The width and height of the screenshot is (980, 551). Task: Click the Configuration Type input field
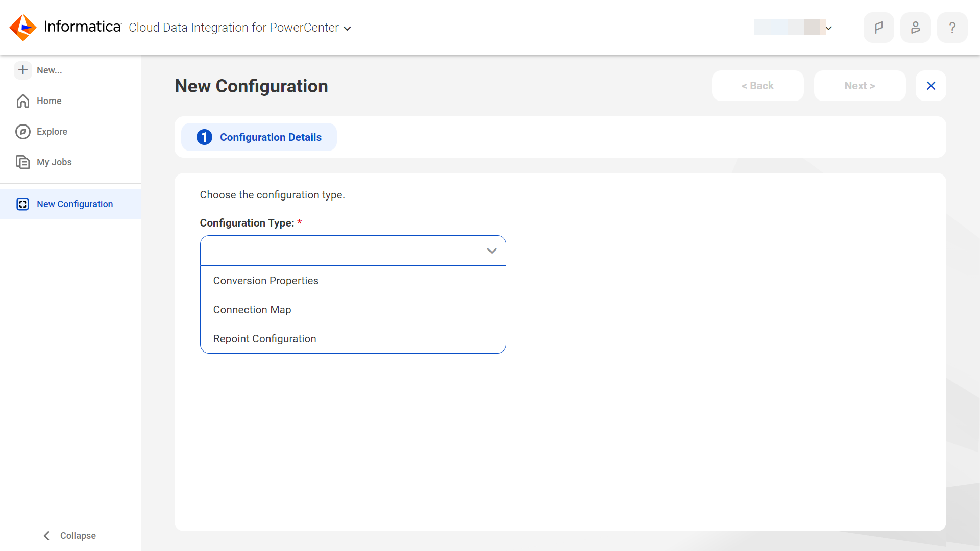[x=339, y=251]
